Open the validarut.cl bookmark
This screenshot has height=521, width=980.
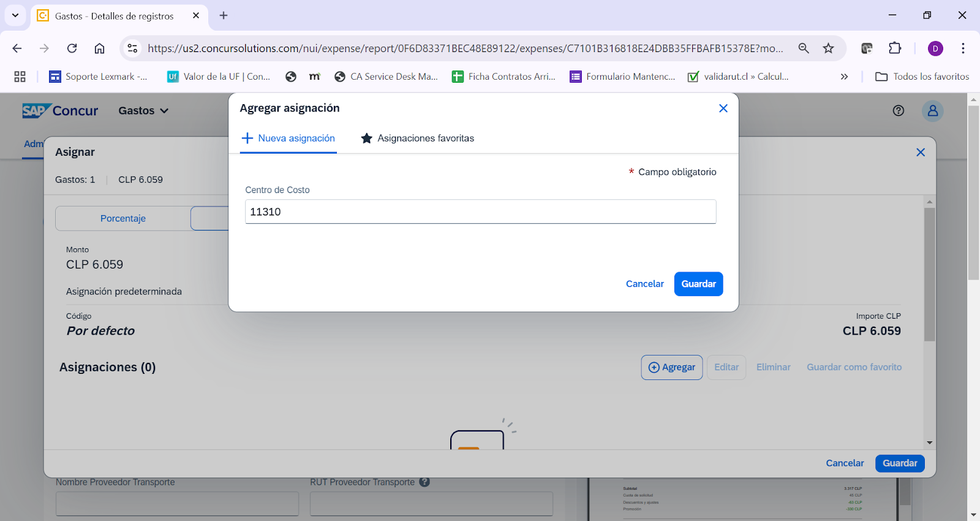pos(738,77)
